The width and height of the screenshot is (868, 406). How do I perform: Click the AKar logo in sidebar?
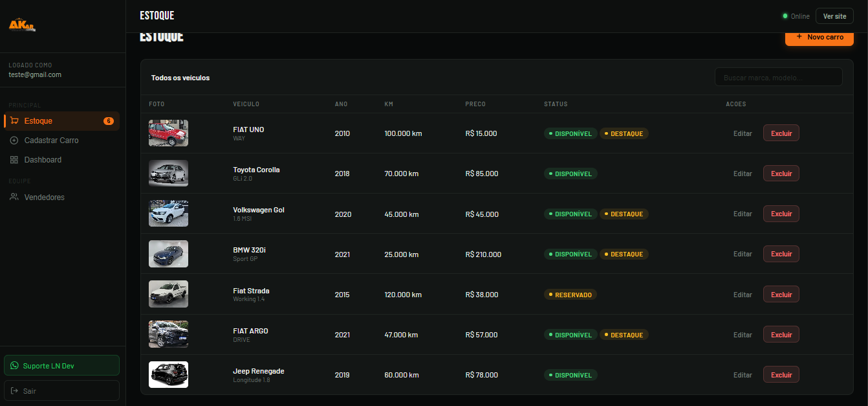click(22, 25)
